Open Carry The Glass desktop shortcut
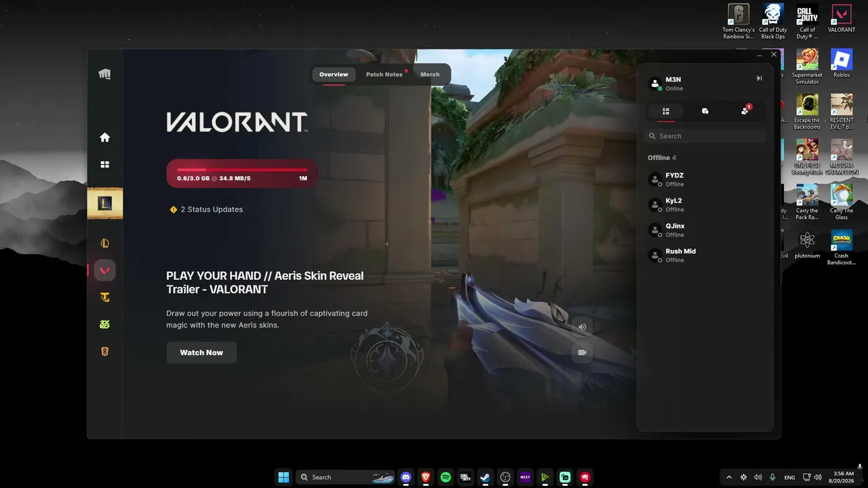 pos(842,202)
